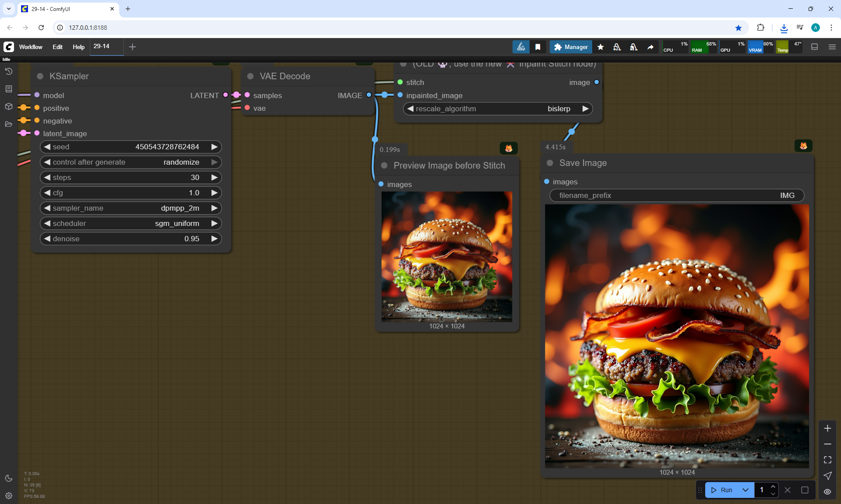This screenshot has height=504, width=841.
Task: Click the denoise 0.95 value slider
Action: (131, 239)
